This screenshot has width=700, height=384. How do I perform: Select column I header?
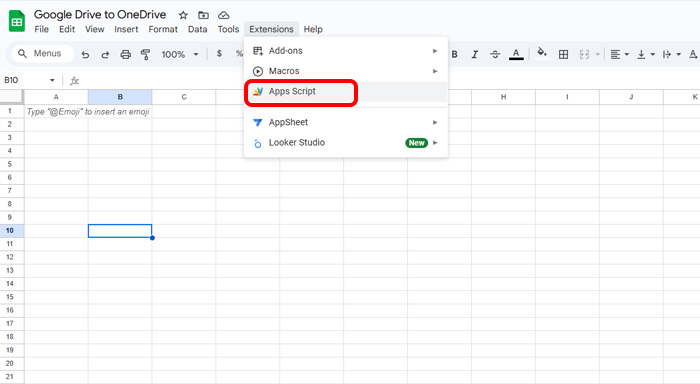[x=567, y=97]
